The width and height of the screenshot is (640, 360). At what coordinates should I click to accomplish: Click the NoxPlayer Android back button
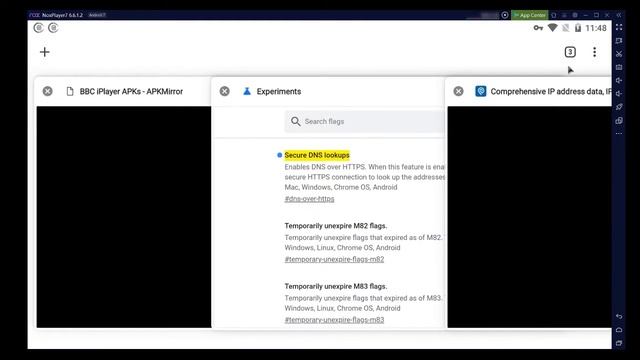click(x=619, y=316)
